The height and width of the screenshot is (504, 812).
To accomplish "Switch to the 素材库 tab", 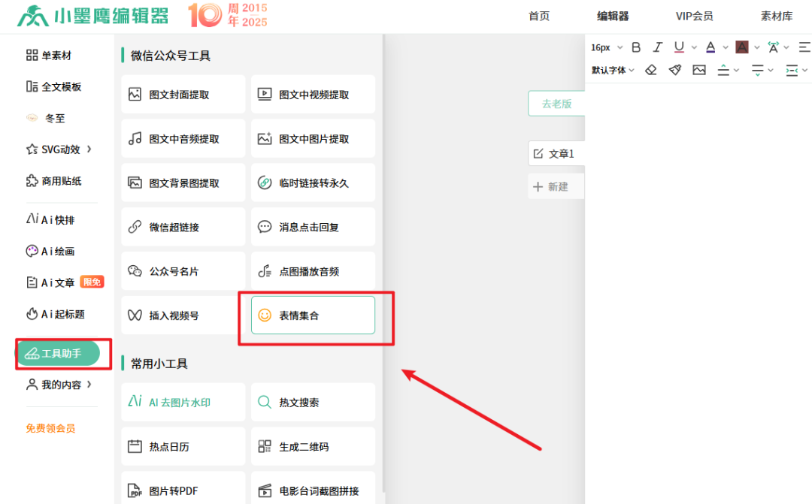I will 776,15.
